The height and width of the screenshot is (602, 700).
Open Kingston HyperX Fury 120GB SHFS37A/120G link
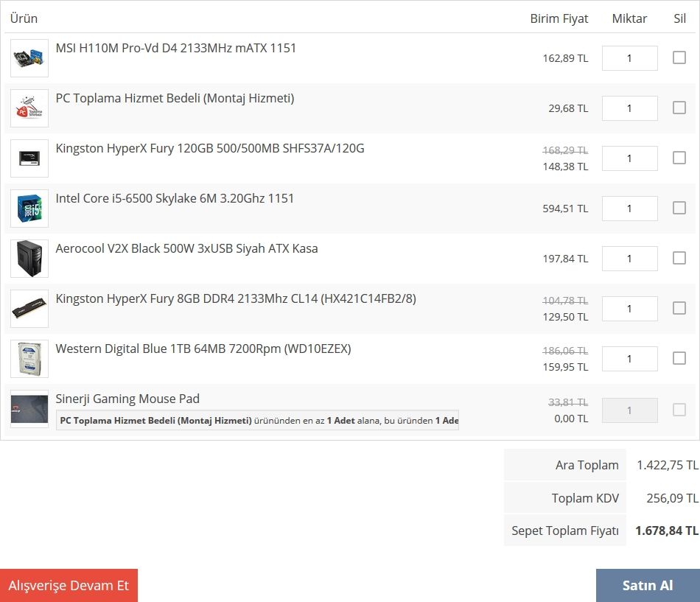(210, 148)
